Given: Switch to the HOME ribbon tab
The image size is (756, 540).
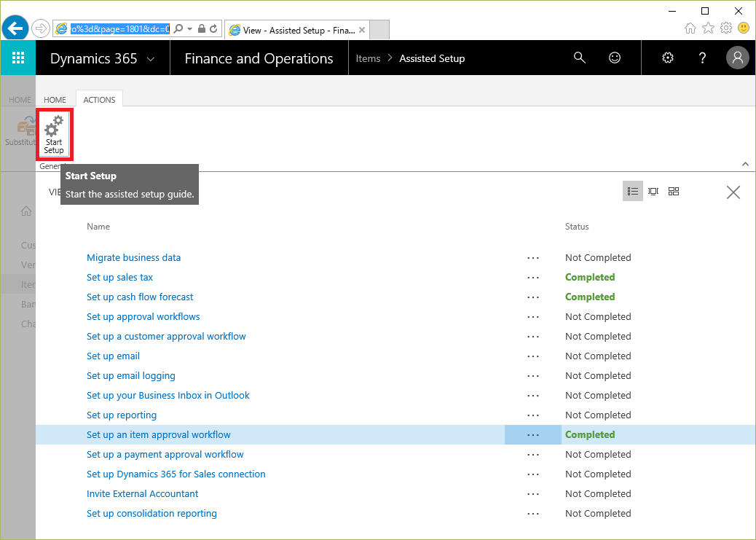Looking at the screenshot, I should click(x=55, y=100).
